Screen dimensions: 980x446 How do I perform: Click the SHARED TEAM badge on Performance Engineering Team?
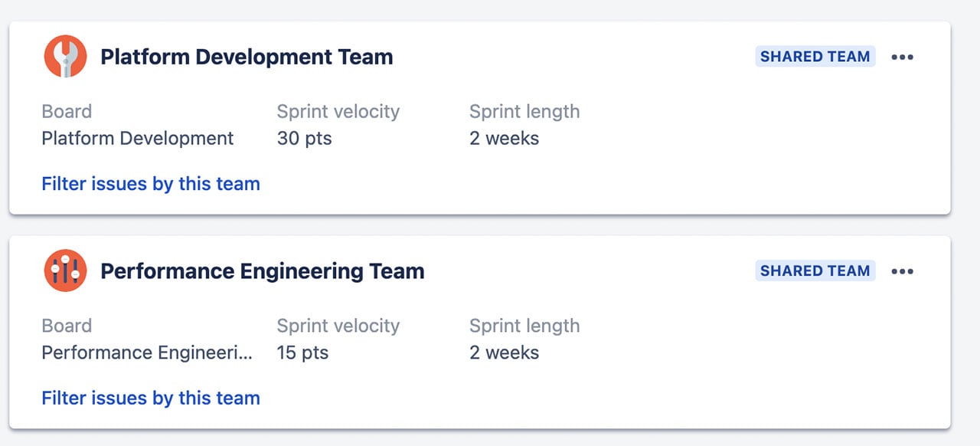click(815, 271)
